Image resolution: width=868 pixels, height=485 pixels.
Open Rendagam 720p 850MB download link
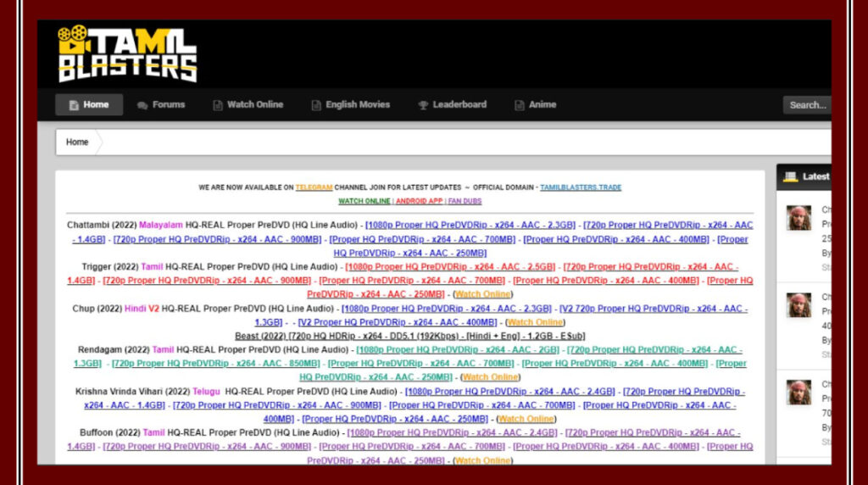216,363
